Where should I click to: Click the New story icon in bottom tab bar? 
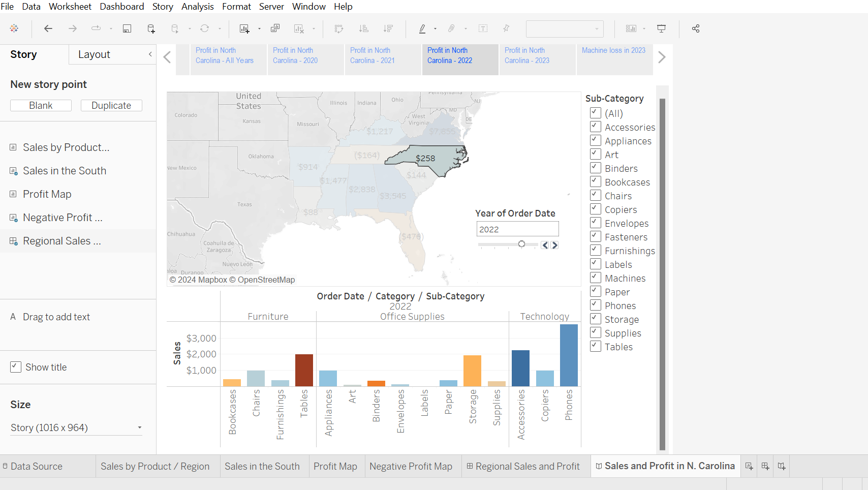click(782, 466)
